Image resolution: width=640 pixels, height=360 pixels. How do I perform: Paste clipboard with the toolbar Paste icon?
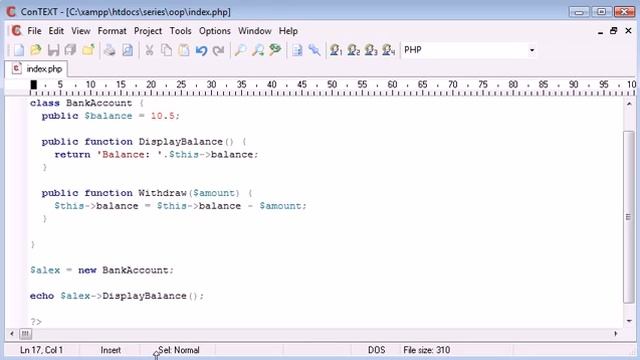click(x=184, y=50)
